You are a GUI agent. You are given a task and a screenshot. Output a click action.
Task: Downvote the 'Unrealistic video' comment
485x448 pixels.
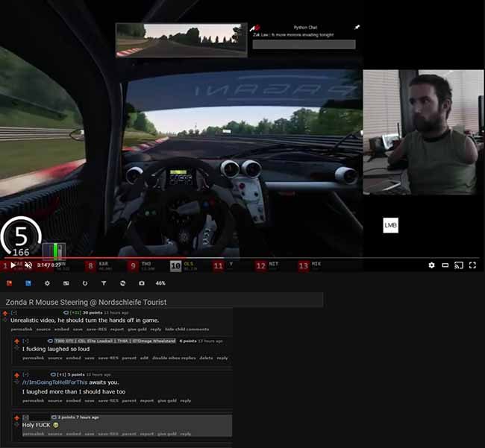(x=5, y=320)
